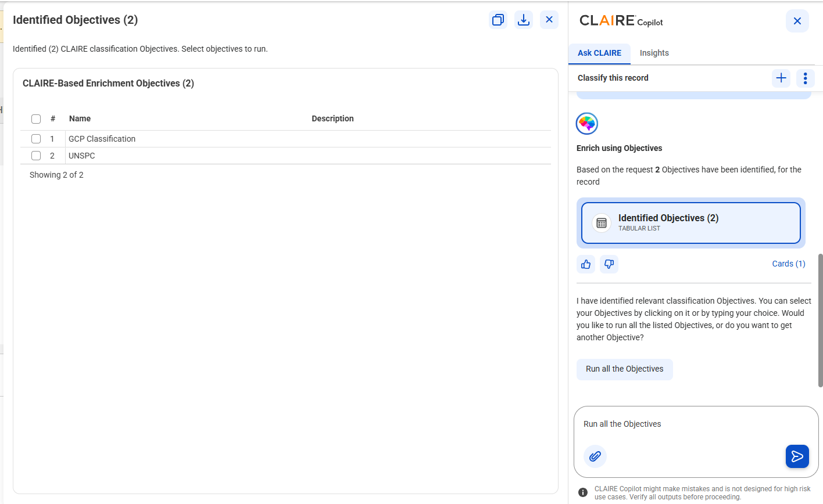The image size is (823, 504).
Task: Attach a file with paperclip icon
Action: coord(595,456)
